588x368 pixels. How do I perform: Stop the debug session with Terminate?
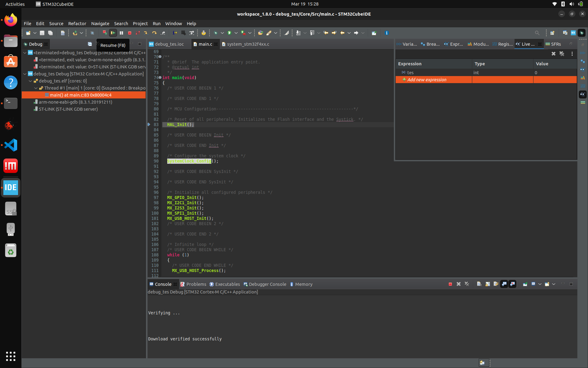point(130,33)
